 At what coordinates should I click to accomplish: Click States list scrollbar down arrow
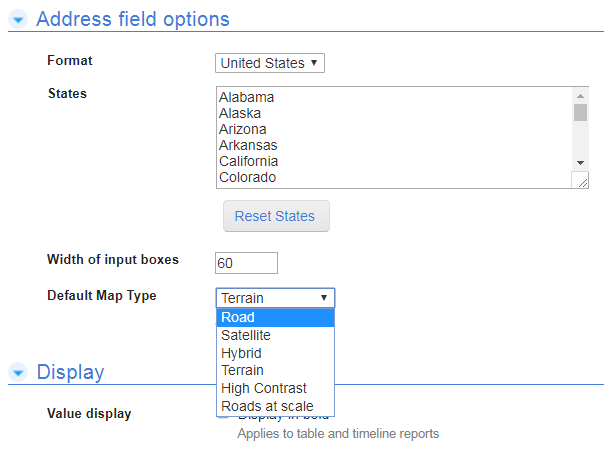click(x=581, y=163)
